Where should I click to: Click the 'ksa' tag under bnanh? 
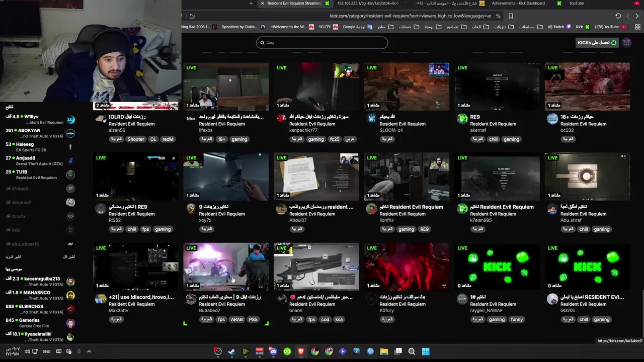(339, 319)
